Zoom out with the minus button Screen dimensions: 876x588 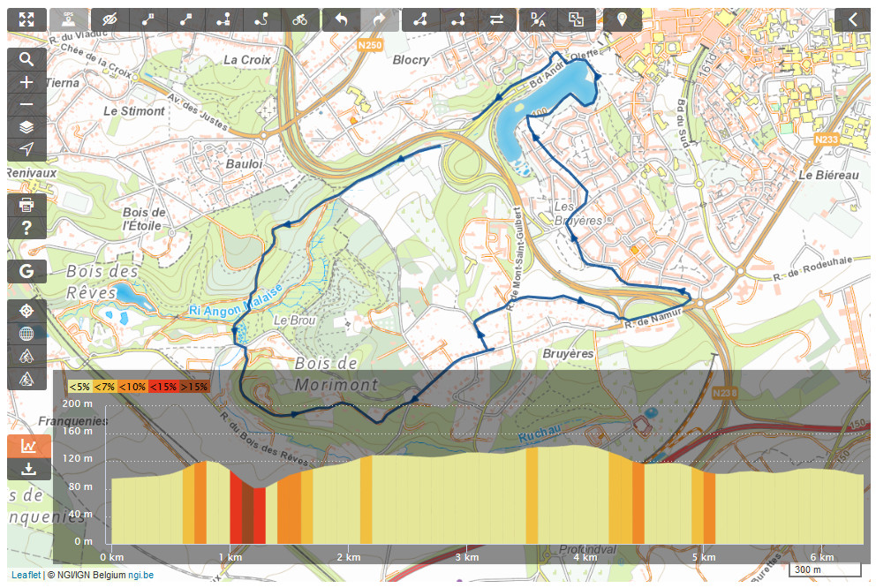(x=26, y=104)
